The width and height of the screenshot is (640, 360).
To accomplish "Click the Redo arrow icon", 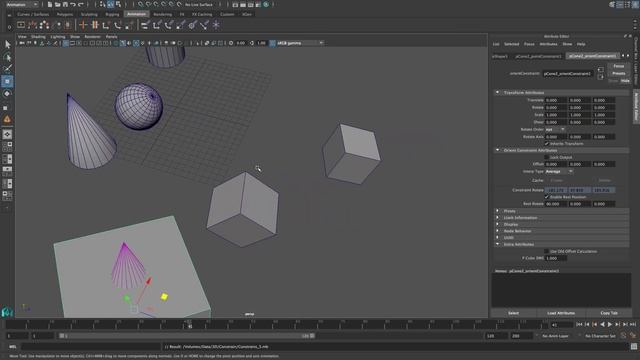I will coord(81,4).
